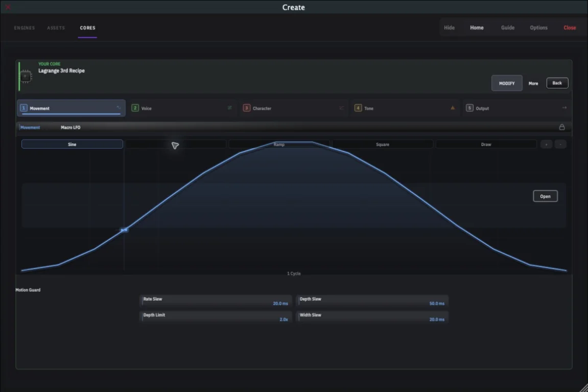
Task: Open the Options menu
Action: click(x=538, y=28)
